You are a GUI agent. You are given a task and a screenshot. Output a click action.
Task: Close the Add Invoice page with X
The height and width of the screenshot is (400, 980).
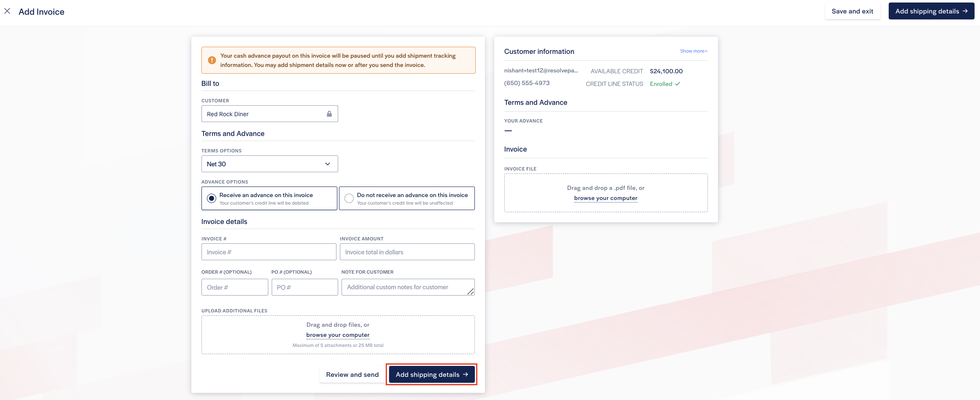point(7,11)
